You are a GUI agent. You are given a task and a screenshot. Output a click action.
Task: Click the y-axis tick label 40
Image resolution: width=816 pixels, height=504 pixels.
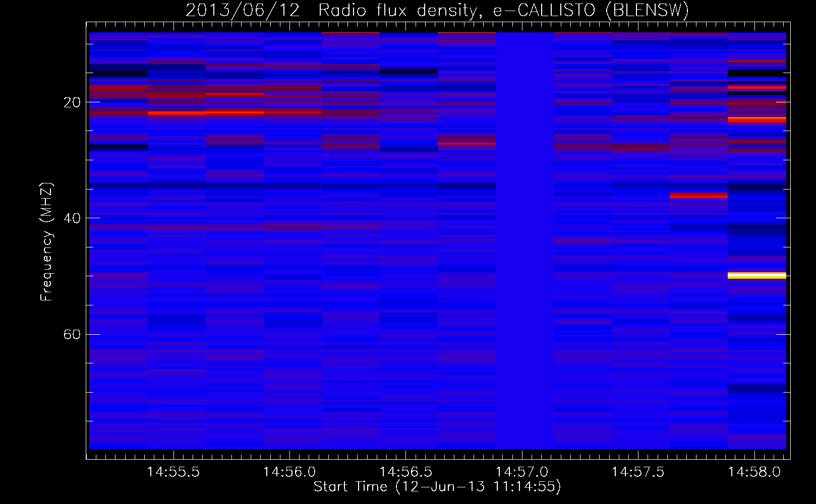[72, 218]
